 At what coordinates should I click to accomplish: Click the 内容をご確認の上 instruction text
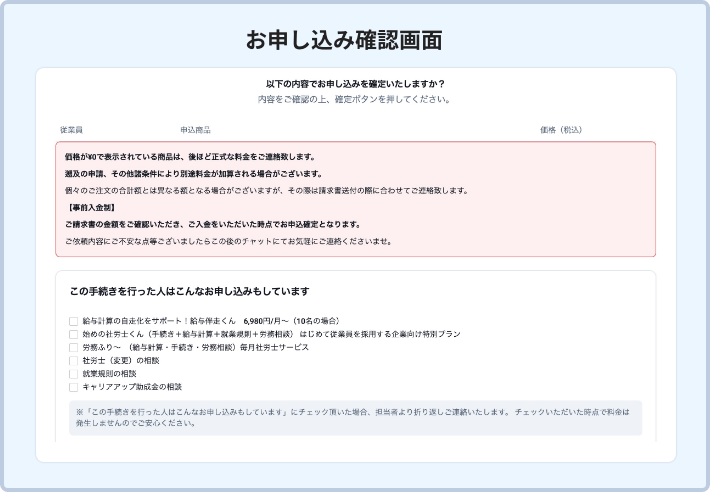[x=355, y=100]
